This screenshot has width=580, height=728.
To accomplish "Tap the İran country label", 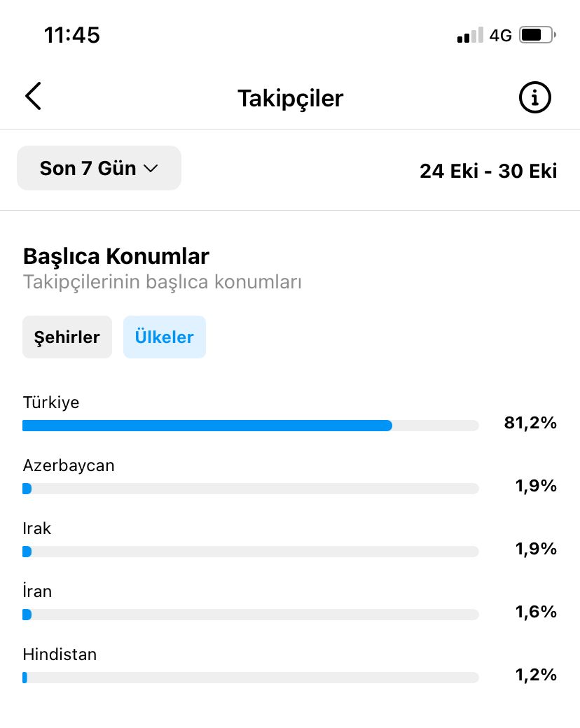I will (x=37, y=591).
